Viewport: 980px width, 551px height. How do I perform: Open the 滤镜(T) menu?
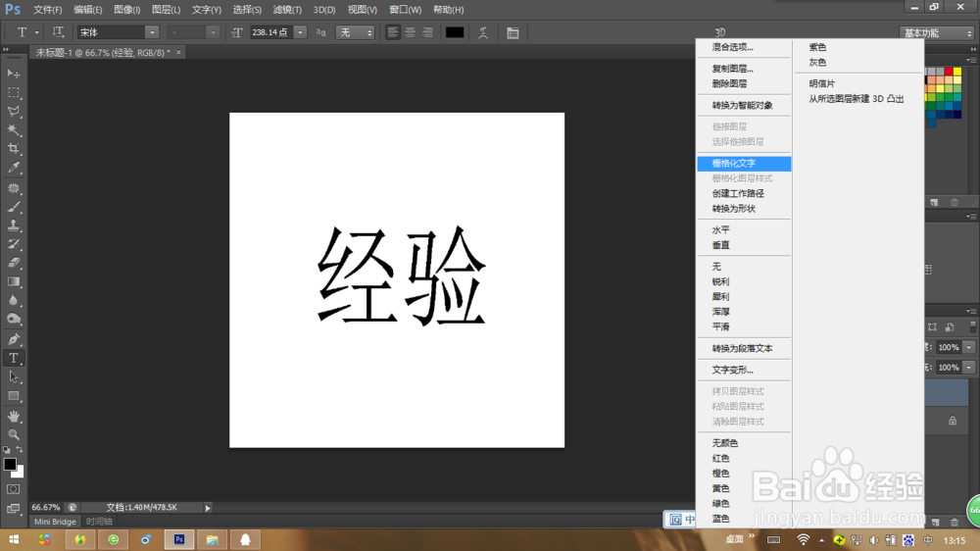click(287, 10)
